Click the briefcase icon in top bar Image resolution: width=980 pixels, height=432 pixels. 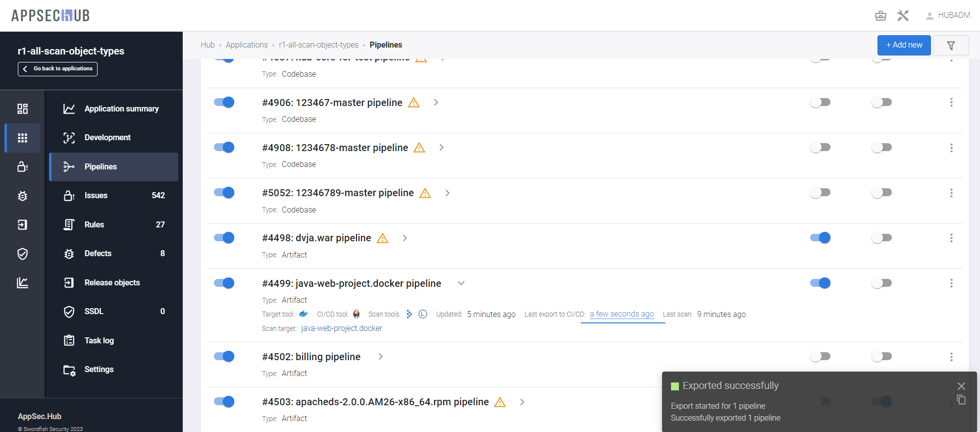[x=880, y=16]
